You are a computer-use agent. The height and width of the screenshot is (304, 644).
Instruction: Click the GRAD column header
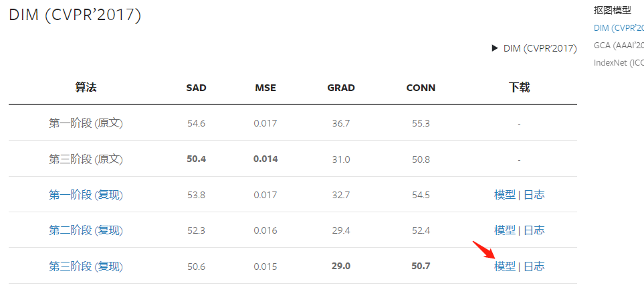(x=341, y=88)
